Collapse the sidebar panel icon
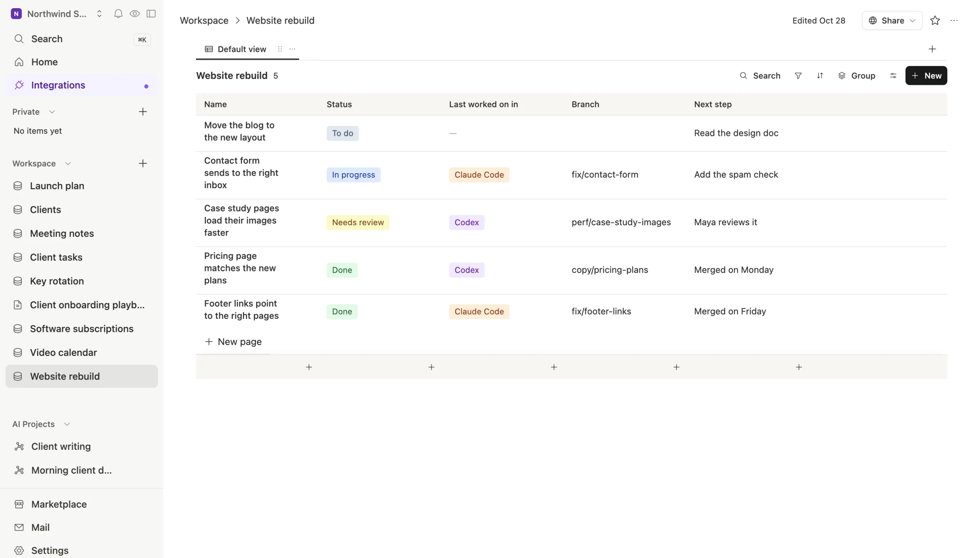The height and width of the screenshot is (558, 980). 151,14
